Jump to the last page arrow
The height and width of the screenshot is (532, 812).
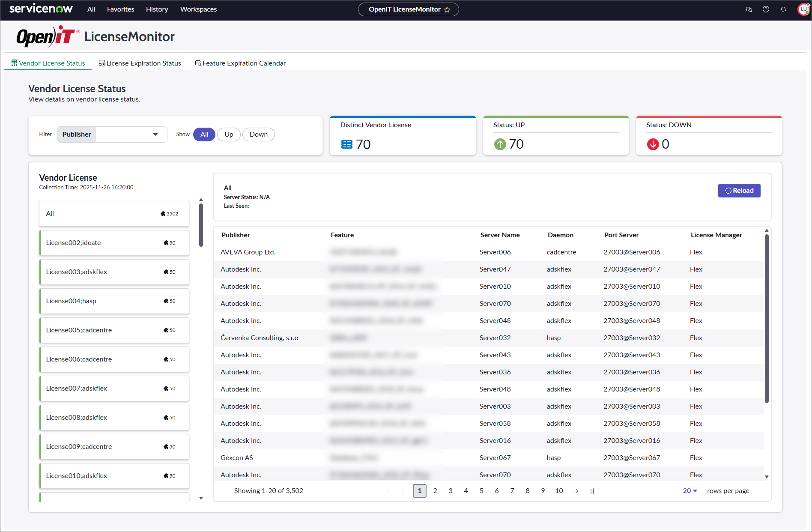coord(591,491)
